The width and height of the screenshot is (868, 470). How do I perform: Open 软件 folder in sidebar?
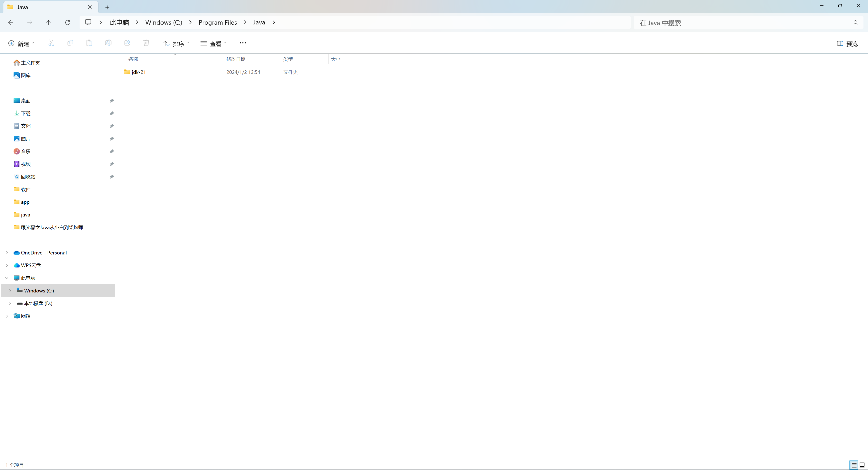[x=22, y=190]
